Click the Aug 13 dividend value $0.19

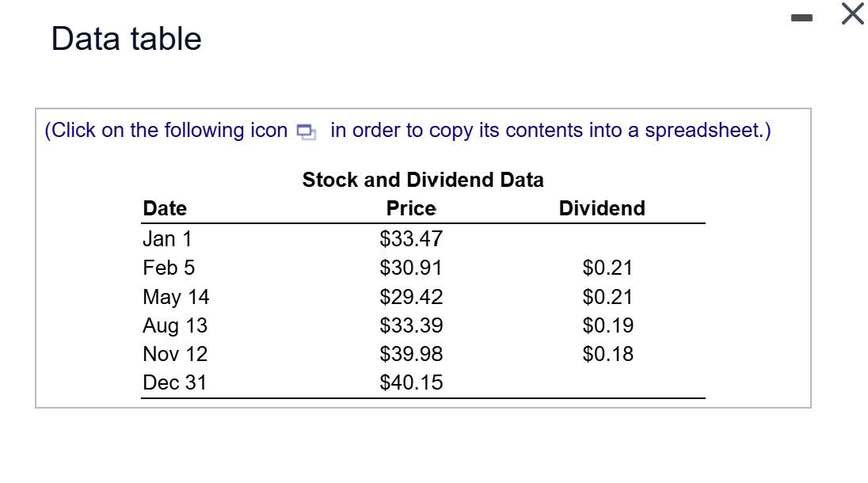click(608, 325)
